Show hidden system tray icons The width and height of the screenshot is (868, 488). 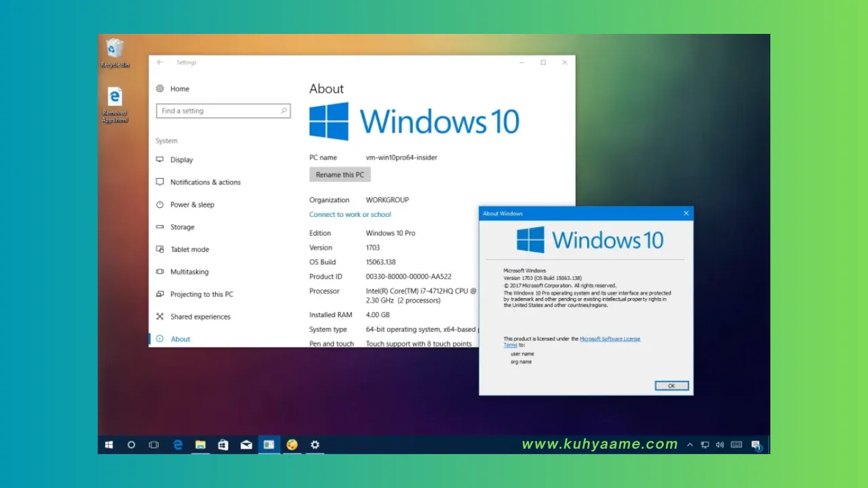point(690,445)
